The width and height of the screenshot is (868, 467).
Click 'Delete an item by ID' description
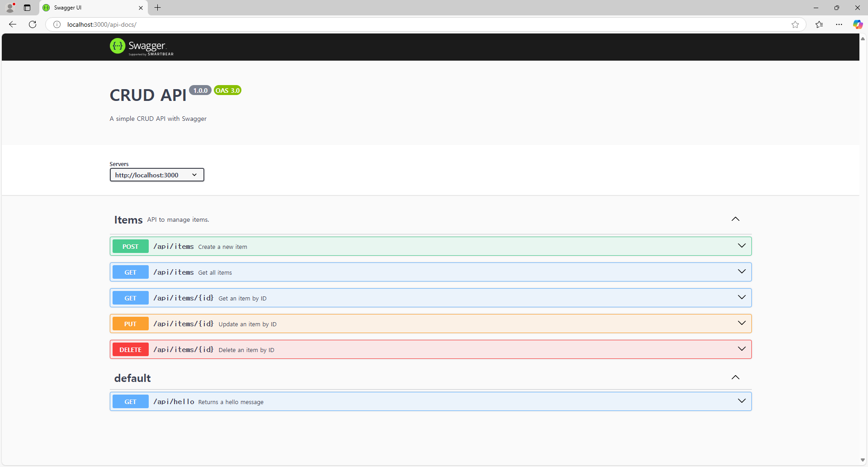(246, 350)
